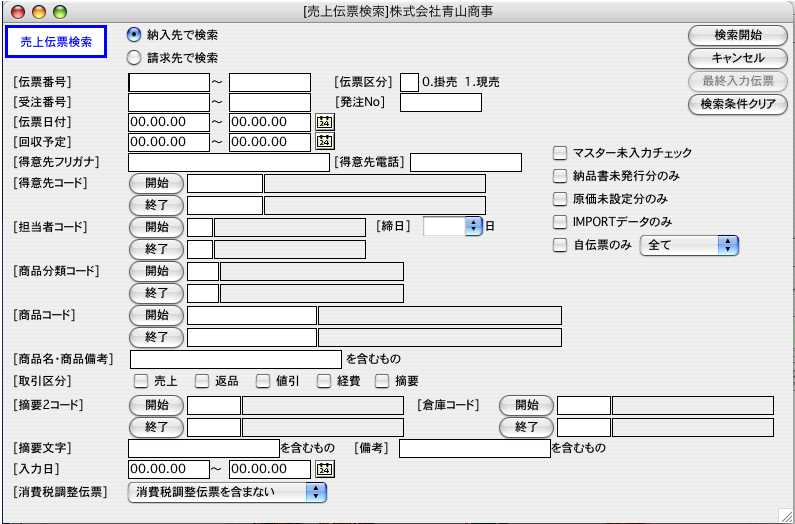
Task: Tick the 返品 transaction type checkbox
Action: [201, 381]
